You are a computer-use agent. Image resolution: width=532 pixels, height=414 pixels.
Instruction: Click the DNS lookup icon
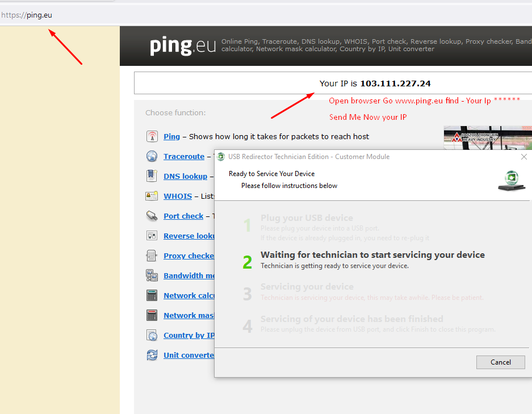coord(152,176)
